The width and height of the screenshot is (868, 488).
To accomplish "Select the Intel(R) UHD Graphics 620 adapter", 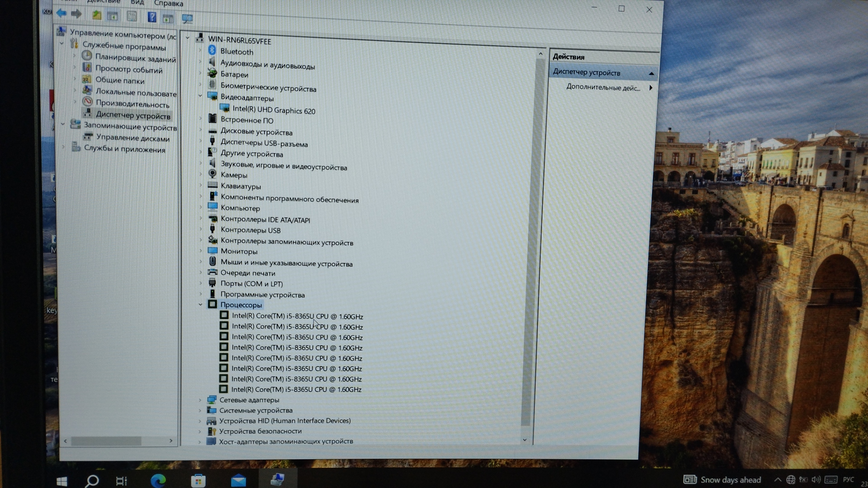I will point(274,110).
